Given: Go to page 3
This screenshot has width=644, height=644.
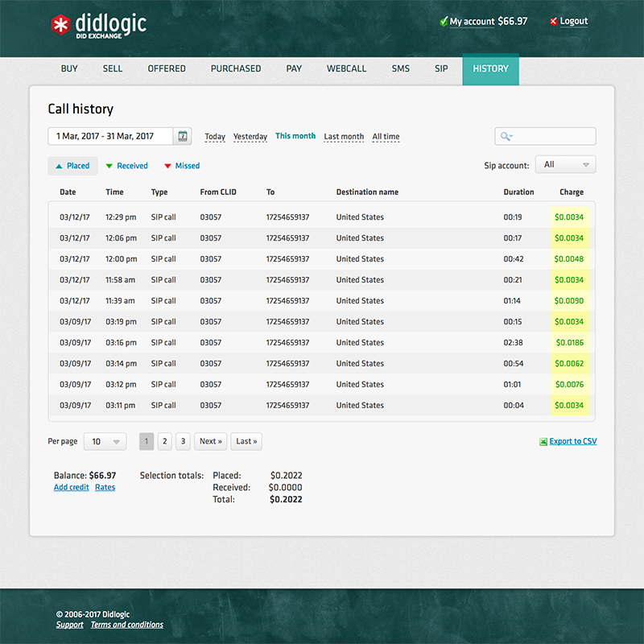Looking at the screenshot, I should click(184, 441).
